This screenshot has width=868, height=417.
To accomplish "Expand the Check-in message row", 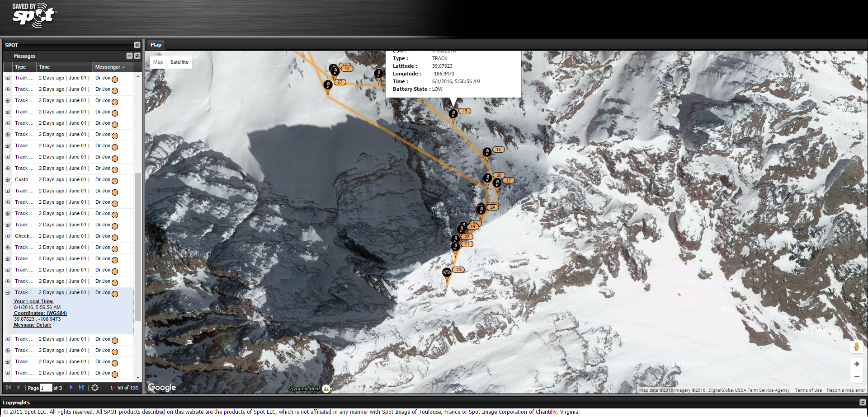I will tap(7, 236).
